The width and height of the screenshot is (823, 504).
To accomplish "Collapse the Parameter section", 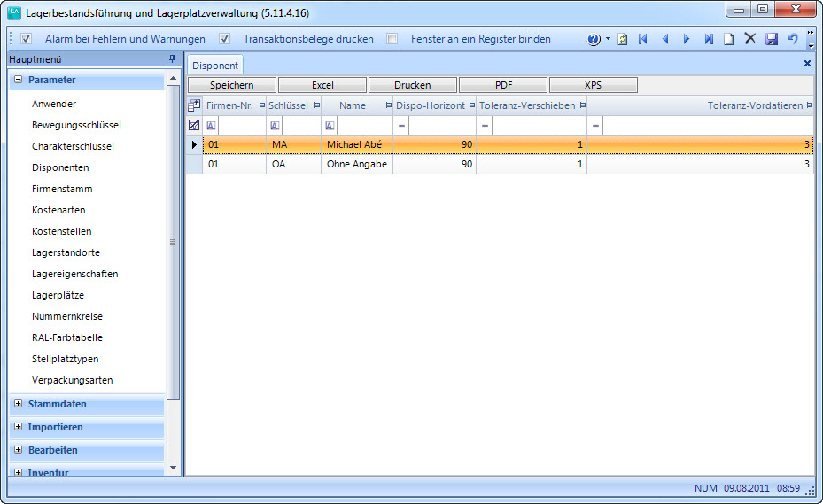I will point(19,80).
